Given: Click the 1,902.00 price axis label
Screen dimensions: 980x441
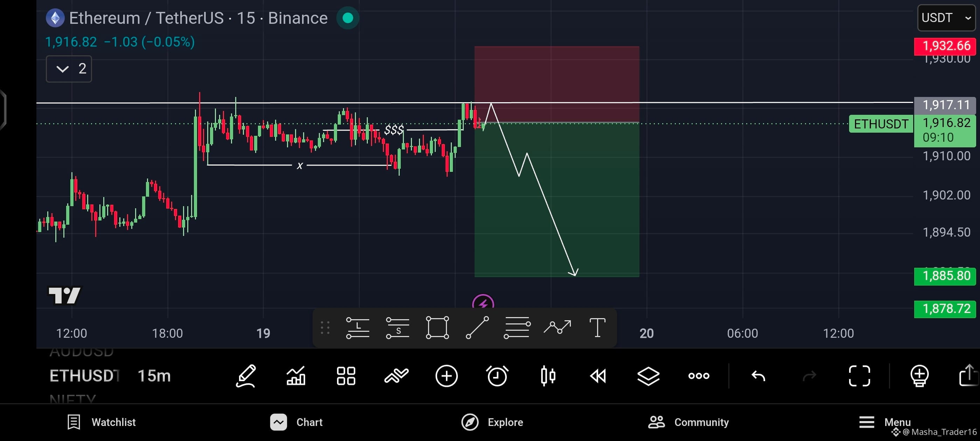Looking at the screenshot, I should [946, 195].
